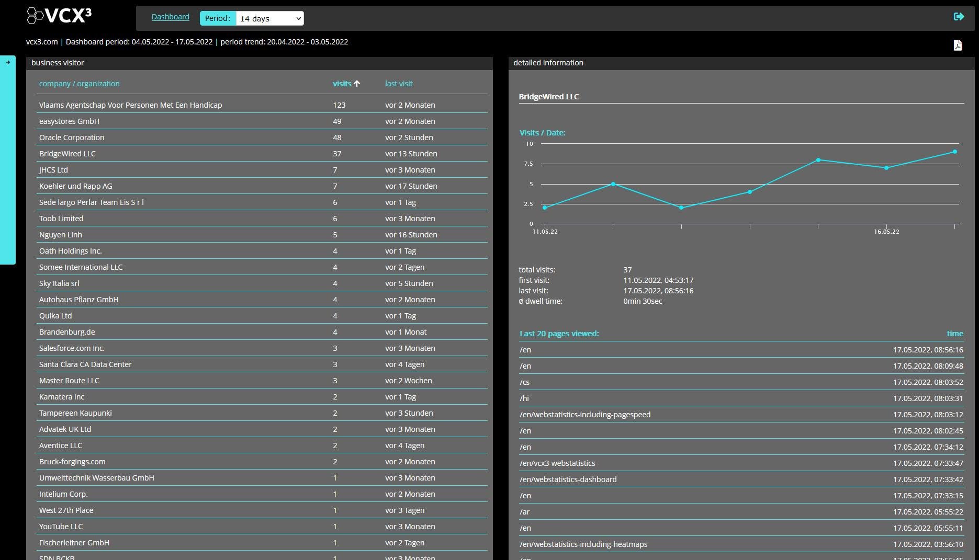Viewport: 979px width, 560px height.
Task: Click /en page viewed at 08:56:16
Action: point(741,350)
